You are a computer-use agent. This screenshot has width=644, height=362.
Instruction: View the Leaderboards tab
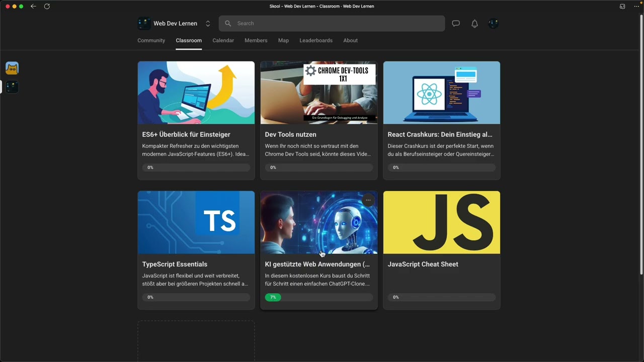[x=316, y=40]
